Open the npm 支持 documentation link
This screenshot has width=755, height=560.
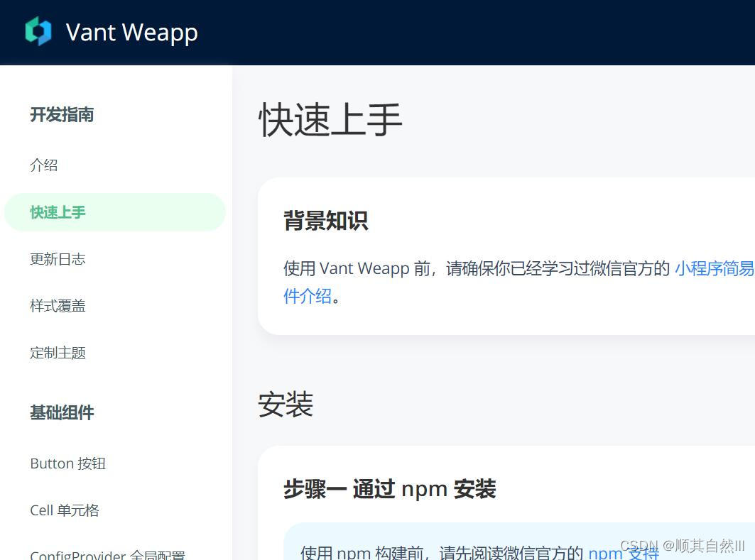(x=622, y=551)
